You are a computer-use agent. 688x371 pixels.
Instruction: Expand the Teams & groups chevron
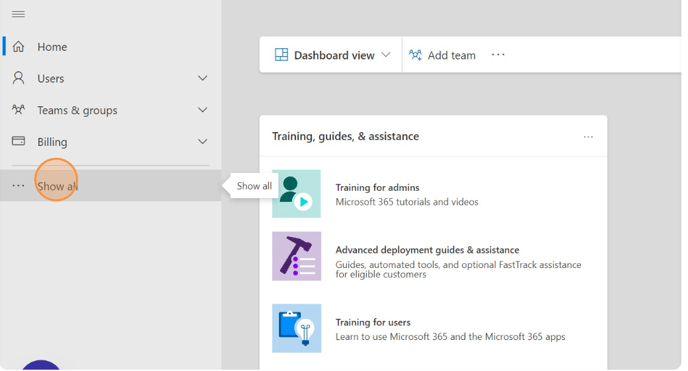coord(202,110)
